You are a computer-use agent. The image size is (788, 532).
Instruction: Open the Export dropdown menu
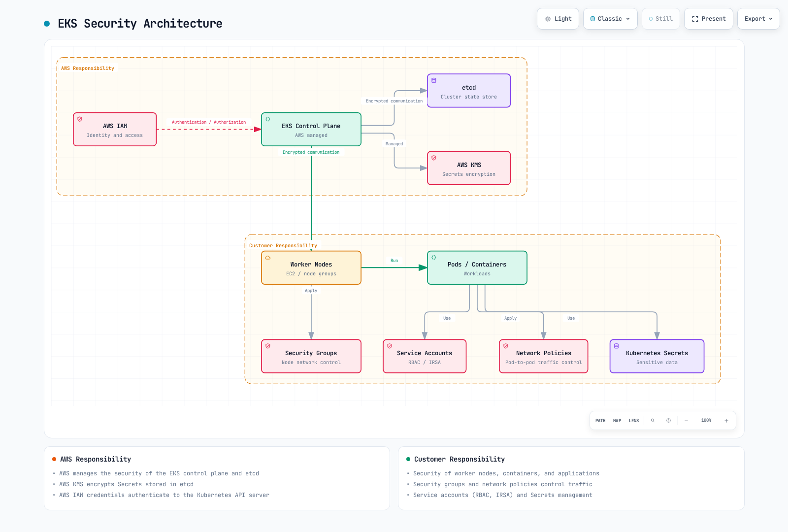tap(758, 19)
